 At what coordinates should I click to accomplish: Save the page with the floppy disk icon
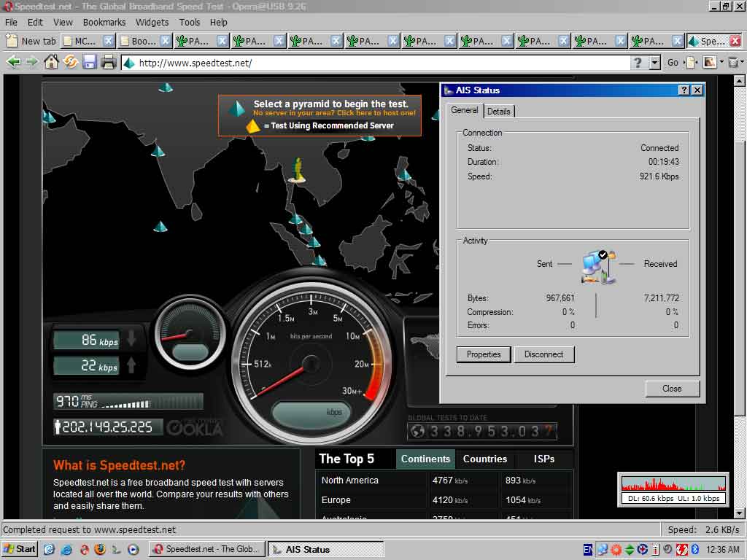pyautogui.click(x=90, y=62)
